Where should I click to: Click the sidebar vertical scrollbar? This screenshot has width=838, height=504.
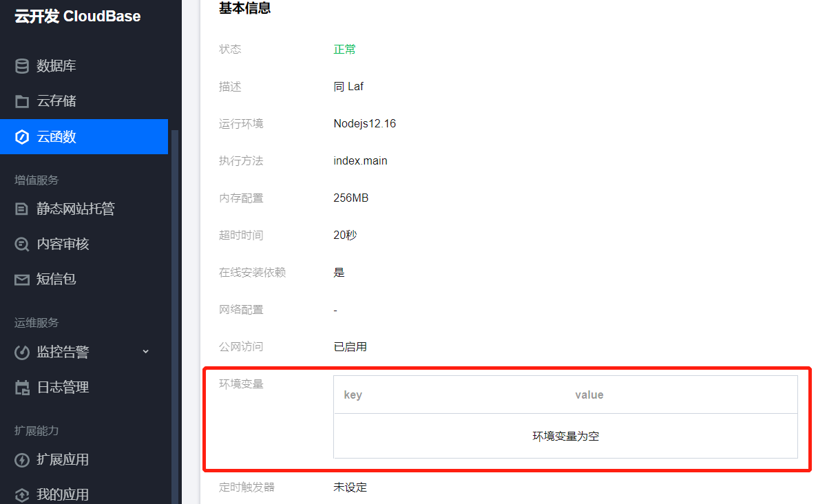click(175, 317)
